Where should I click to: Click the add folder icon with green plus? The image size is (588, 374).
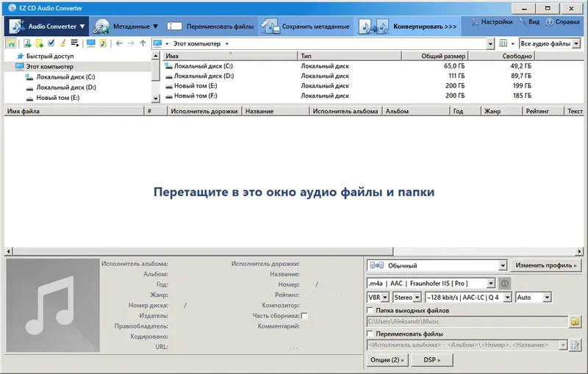40,43
